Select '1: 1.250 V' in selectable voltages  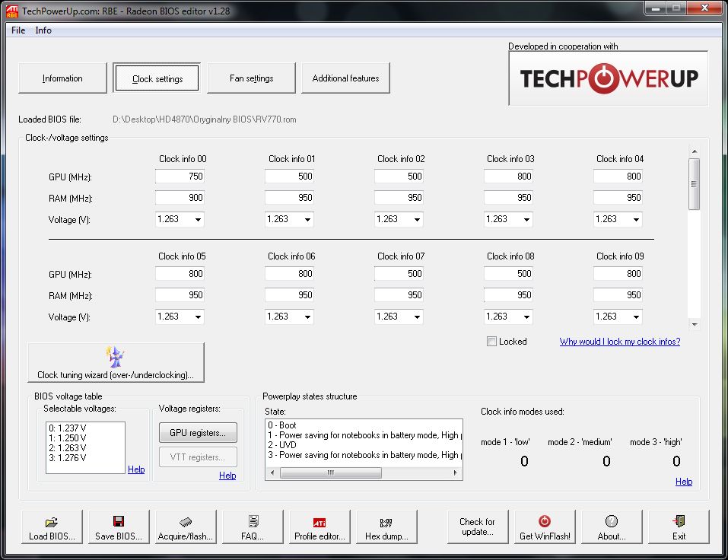85,437
